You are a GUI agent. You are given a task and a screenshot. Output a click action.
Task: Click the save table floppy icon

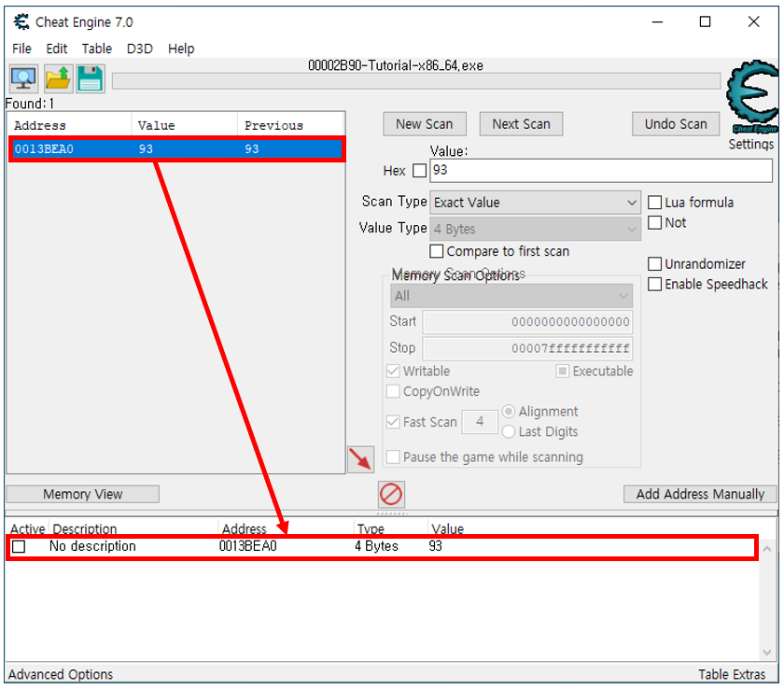click(x=91, y=78)
